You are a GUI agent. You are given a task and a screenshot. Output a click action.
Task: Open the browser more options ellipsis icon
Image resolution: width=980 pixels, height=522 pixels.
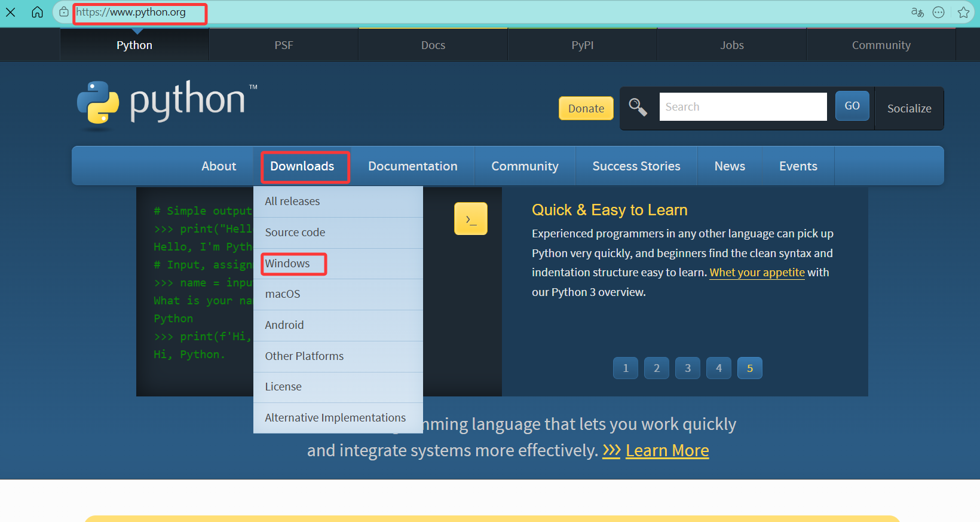939,12
